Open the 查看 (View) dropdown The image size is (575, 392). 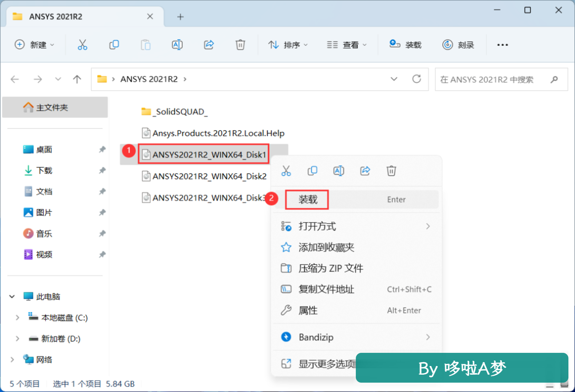(346, 45)
